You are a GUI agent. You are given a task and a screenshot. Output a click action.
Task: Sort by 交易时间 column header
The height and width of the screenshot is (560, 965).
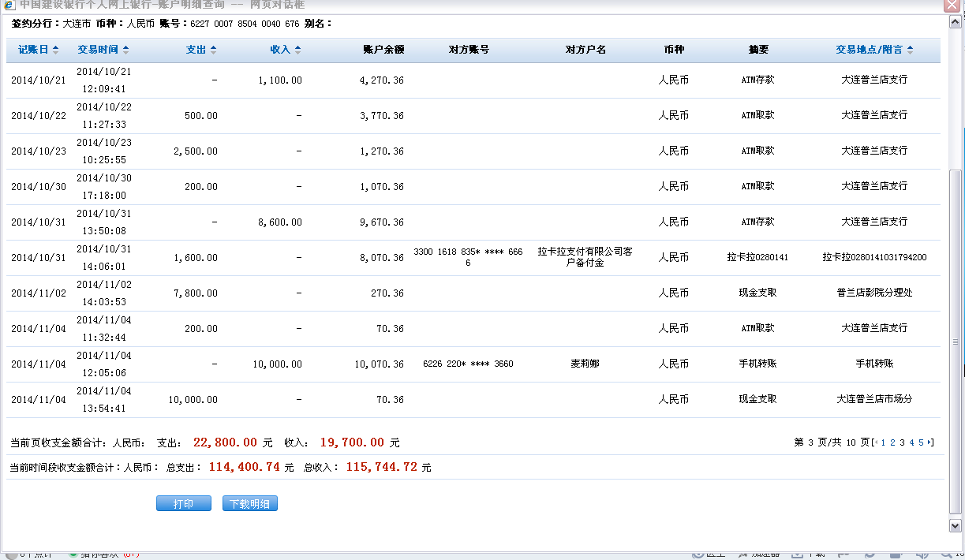[x=98, y=50]
